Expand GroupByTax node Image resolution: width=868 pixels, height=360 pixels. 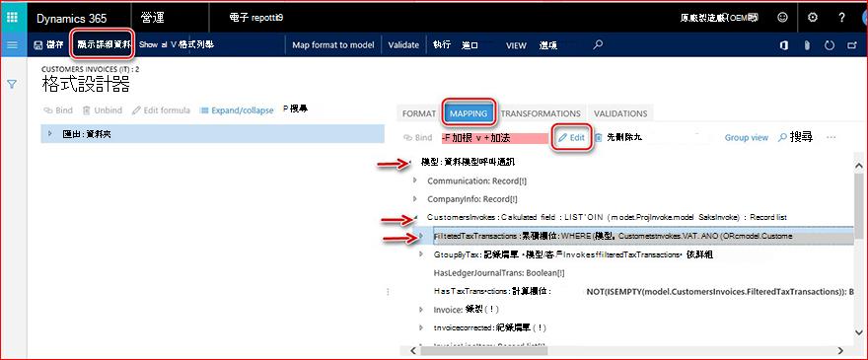(421, 254)
